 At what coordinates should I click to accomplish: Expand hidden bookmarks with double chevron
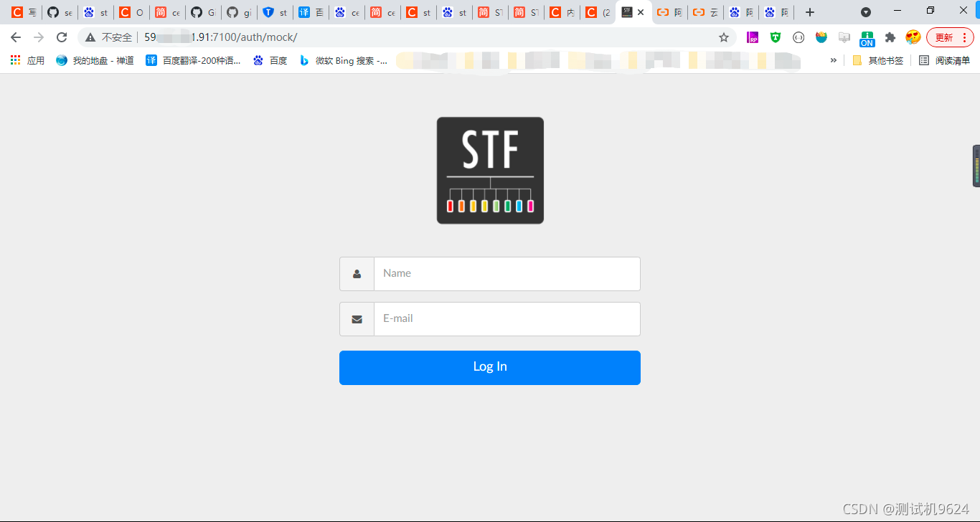(833, 60)
